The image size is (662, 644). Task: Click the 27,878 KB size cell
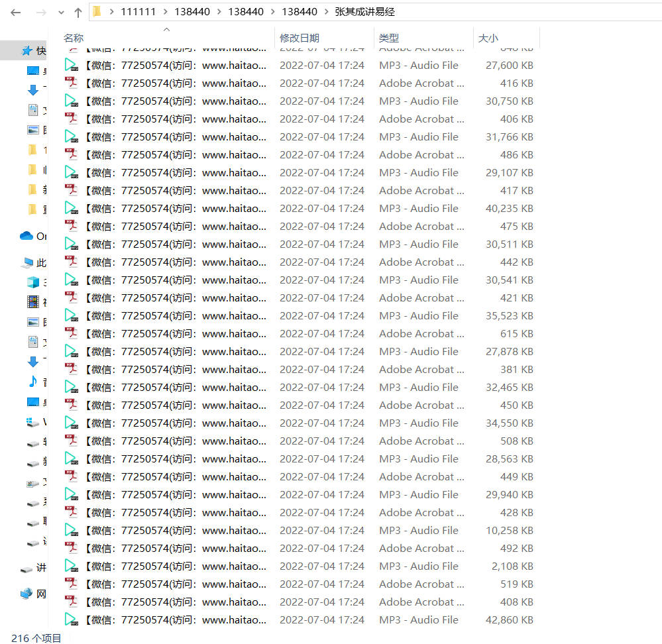[509, 352]
